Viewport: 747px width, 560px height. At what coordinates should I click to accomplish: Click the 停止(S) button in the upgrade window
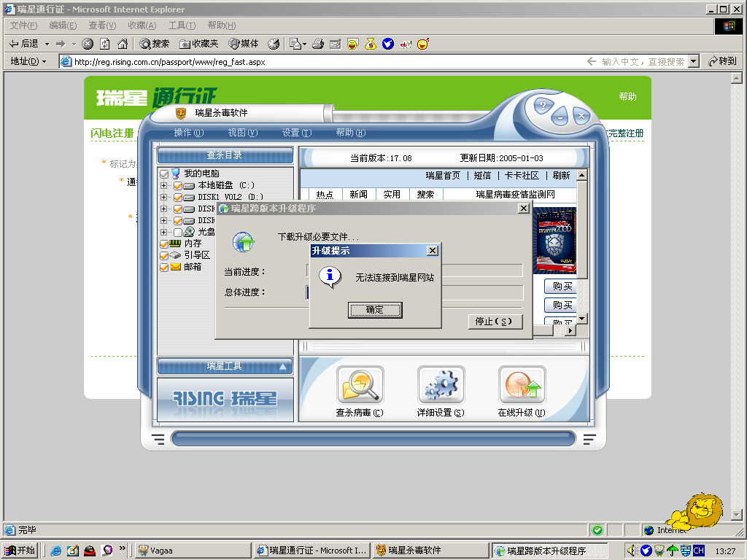494,322
